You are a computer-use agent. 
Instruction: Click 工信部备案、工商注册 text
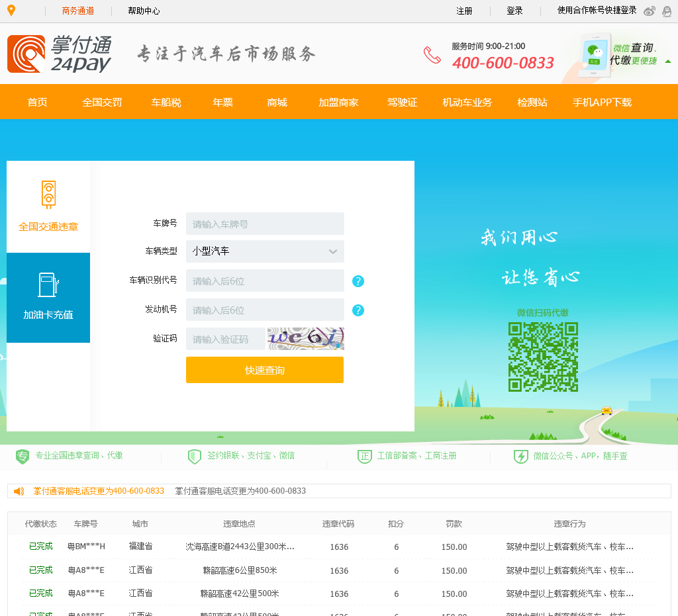point(417,456)
